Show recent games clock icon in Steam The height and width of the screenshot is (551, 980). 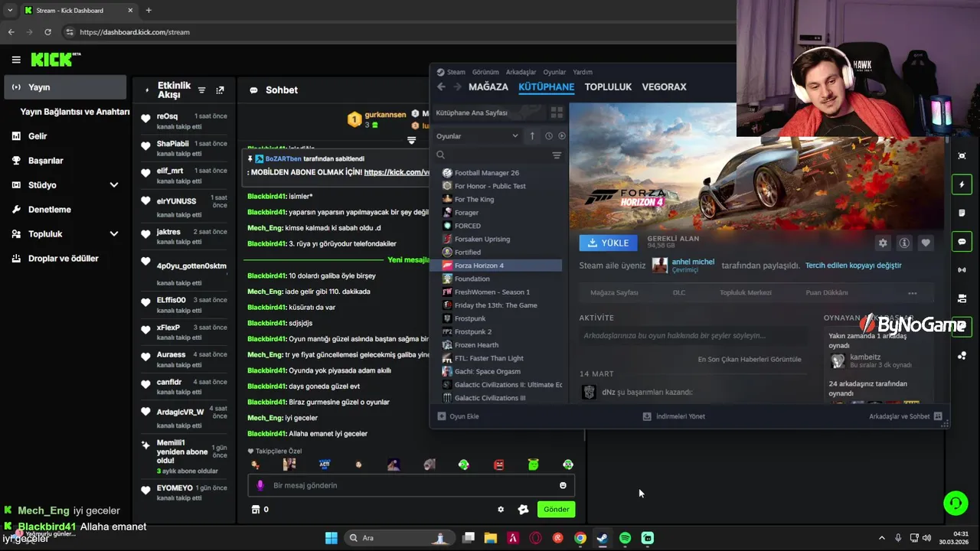click(549, 136)
